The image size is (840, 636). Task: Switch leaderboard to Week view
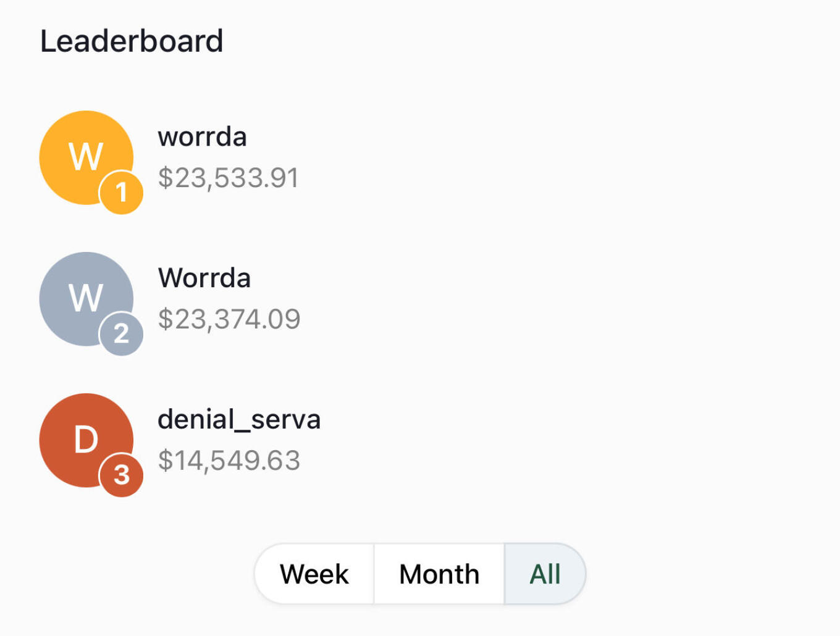coord(314,574)
